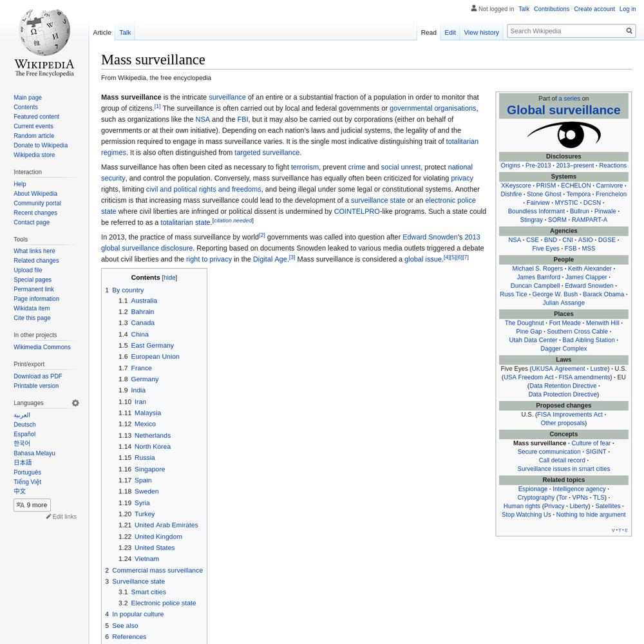Click the not-logged-in user icon
Image resolution: width=644 pixels, height=644 pixels.
[473, 8]
